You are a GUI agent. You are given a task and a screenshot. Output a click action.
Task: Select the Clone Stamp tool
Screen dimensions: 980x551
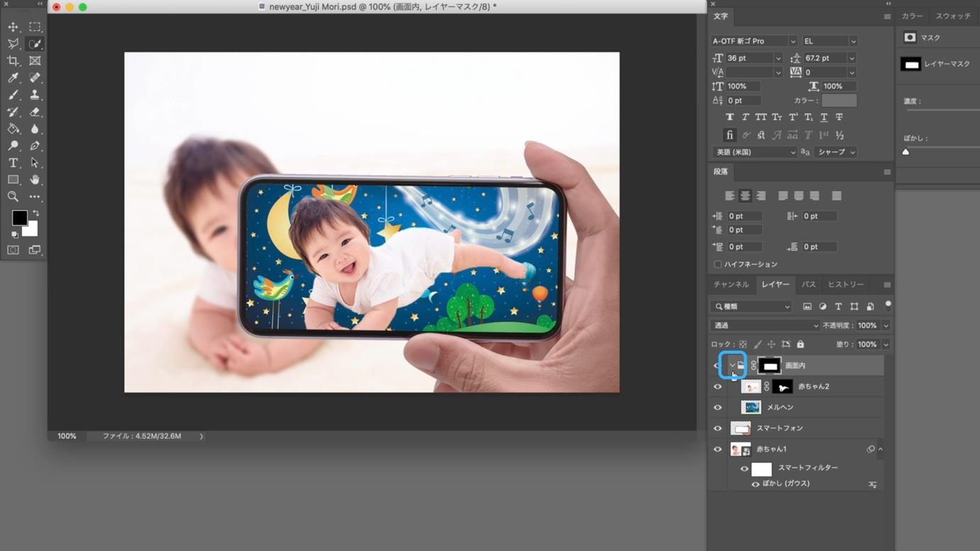pos(35,95)
